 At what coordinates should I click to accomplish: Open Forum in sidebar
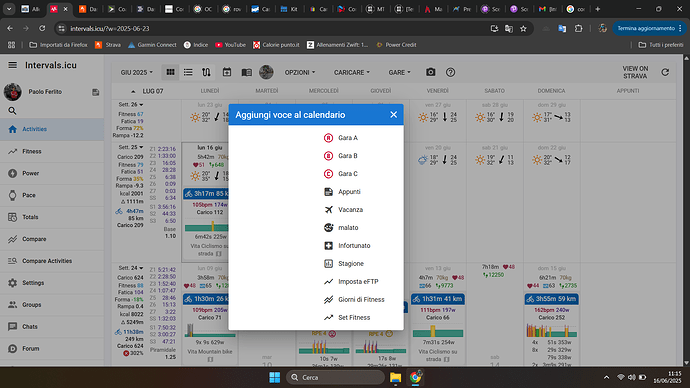tap(52, 349)
